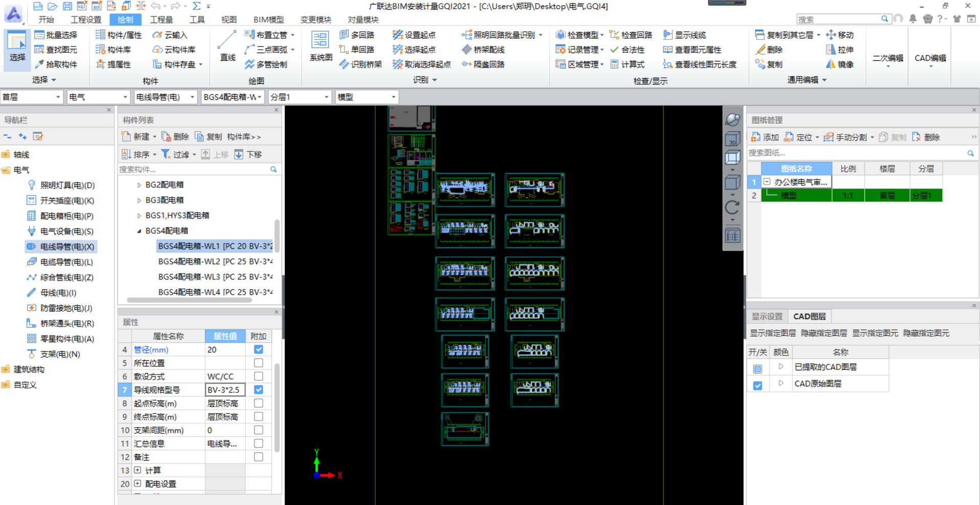Click 查看图元属性 view element properties
The image size is (980, 505).
coord(692,50)
